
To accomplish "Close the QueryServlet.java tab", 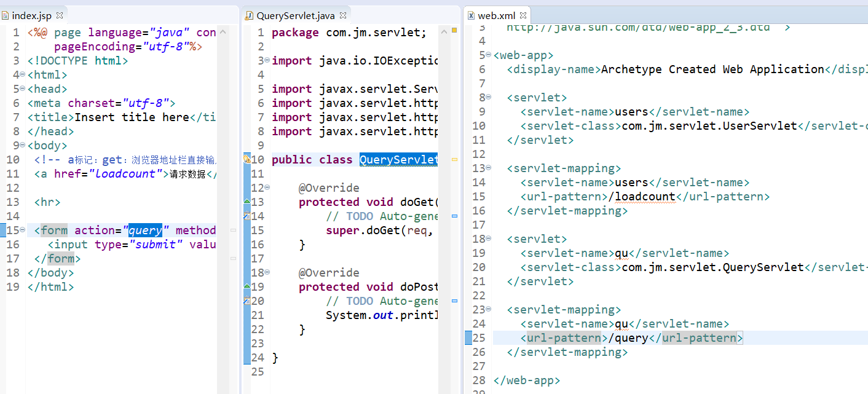I will tap(344, 15).
